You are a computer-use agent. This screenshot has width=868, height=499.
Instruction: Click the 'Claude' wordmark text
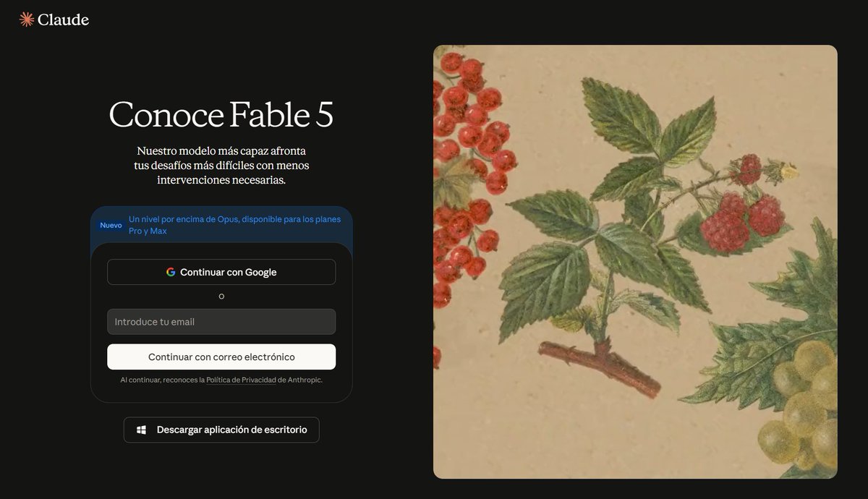tap(63, 20)
